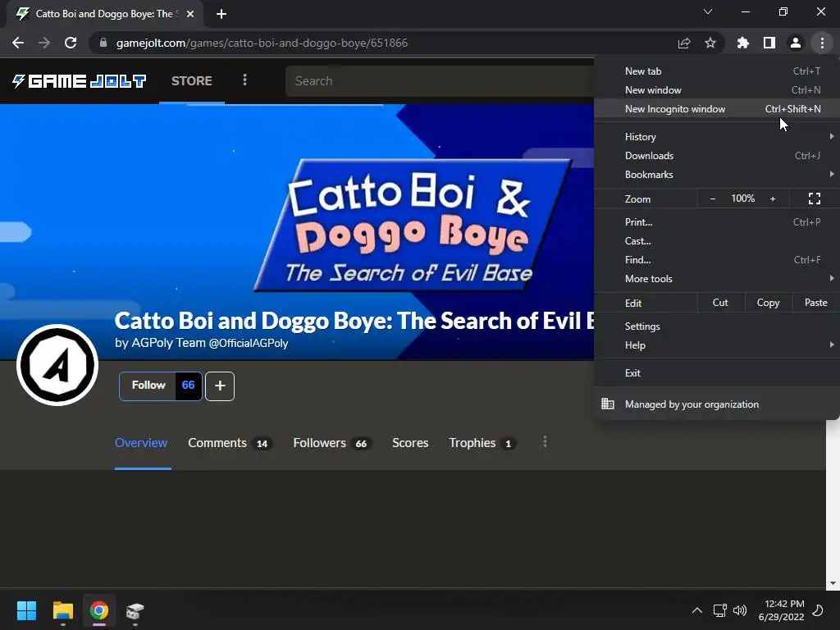Image resolution: width=840 pixels, height=630 pixels.
Task: Toggle the browser side panel icon
Action: click(x=769, y=43)
